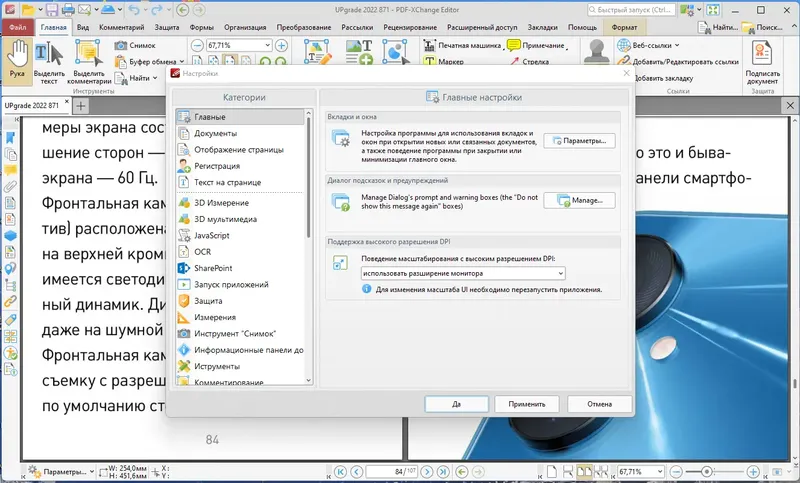Click the printer icon in quick toolbar

(x=68, y=10)
